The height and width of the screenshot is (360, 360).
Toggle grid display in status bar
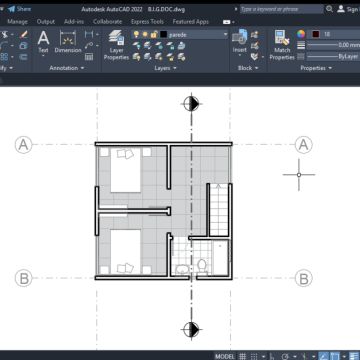tap(243, 356)
